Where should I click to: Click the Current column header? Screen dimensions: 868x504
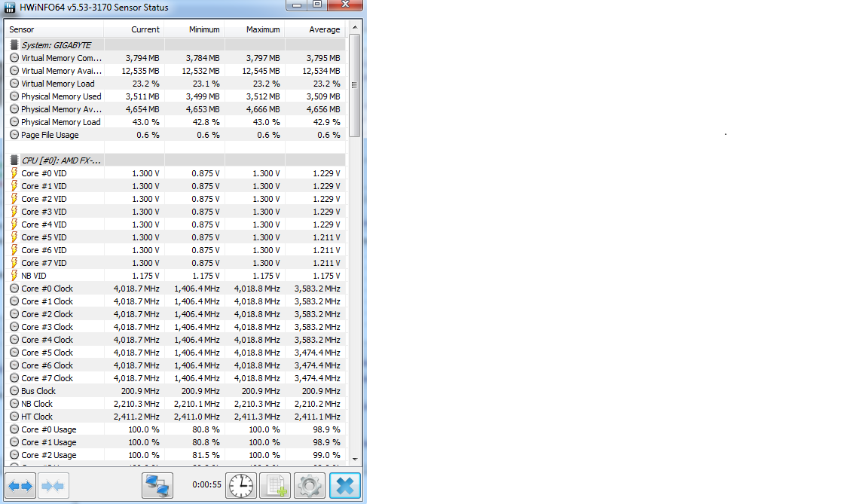tap(134, 29)
